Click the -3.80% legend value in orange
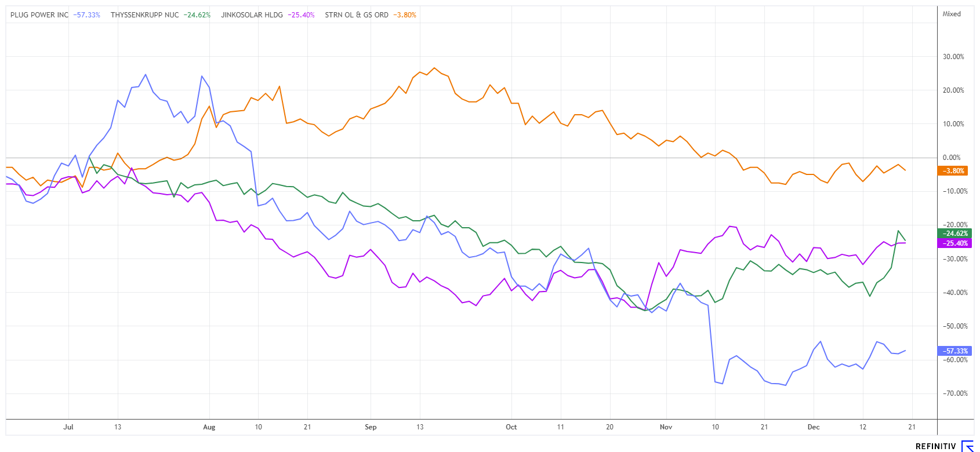This screenshot has width=980, height=452. tap(405, 15)
